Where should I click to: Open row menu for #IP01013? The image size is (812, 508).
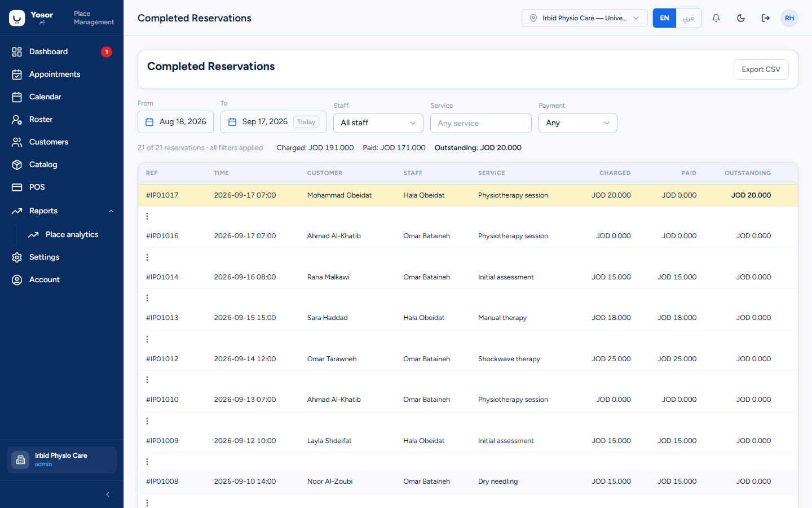[147, 339]
